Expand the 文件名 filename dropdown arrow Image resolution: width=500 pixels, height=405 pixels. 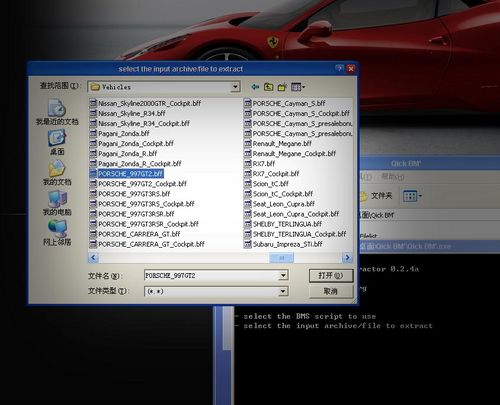point(283,276)
